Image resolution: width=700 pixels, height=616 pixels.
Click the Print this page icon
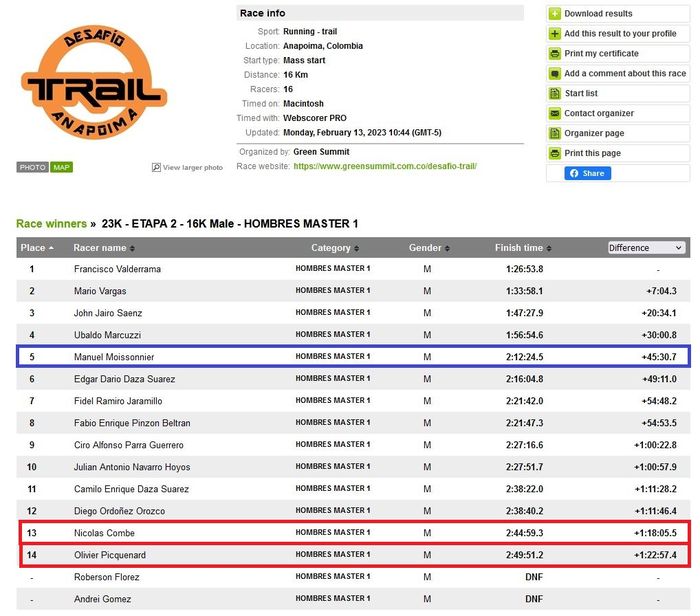(x=555, y=154)
